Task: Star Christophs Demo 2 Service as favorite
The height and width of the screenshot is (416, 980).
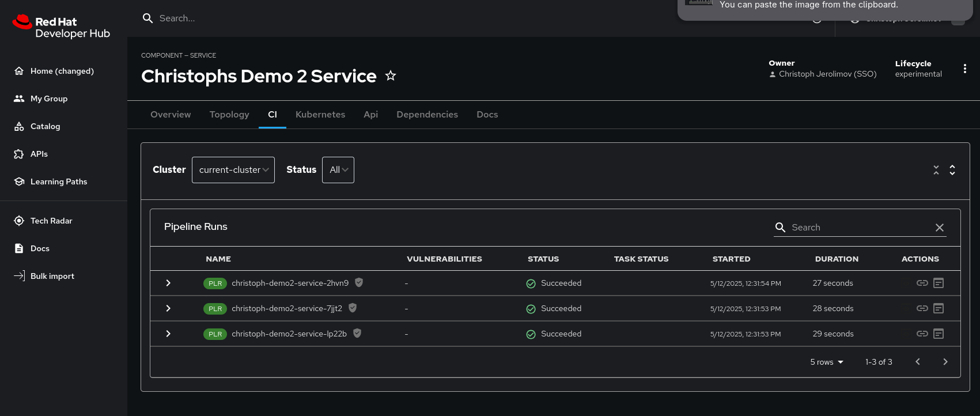Action: (x=391, y=76)
